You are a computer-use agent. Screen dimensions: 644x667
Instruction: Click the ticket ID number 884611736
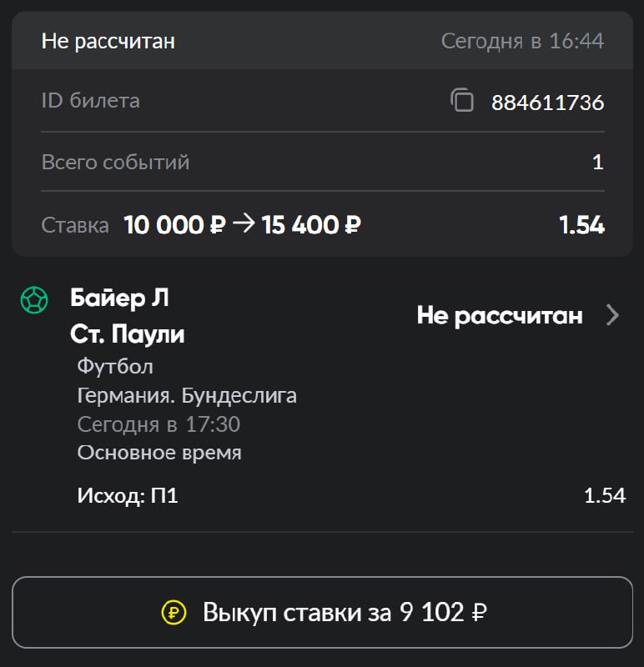(x=547, y=103)
